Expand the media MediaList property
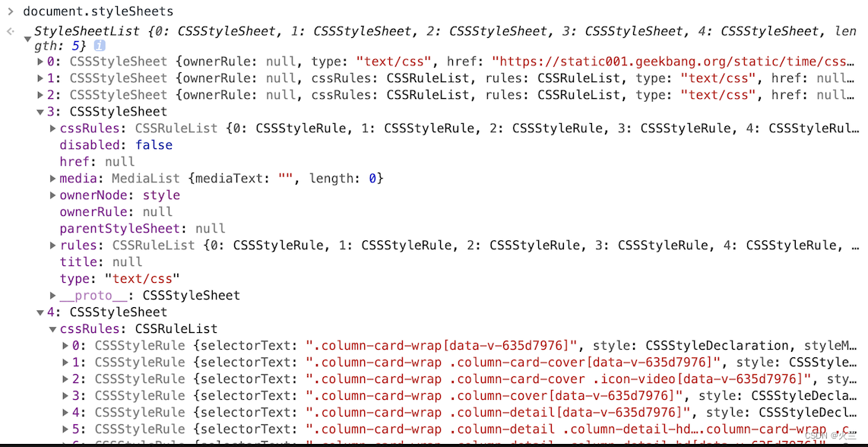The image size is (868, 447). pos(52,178)
